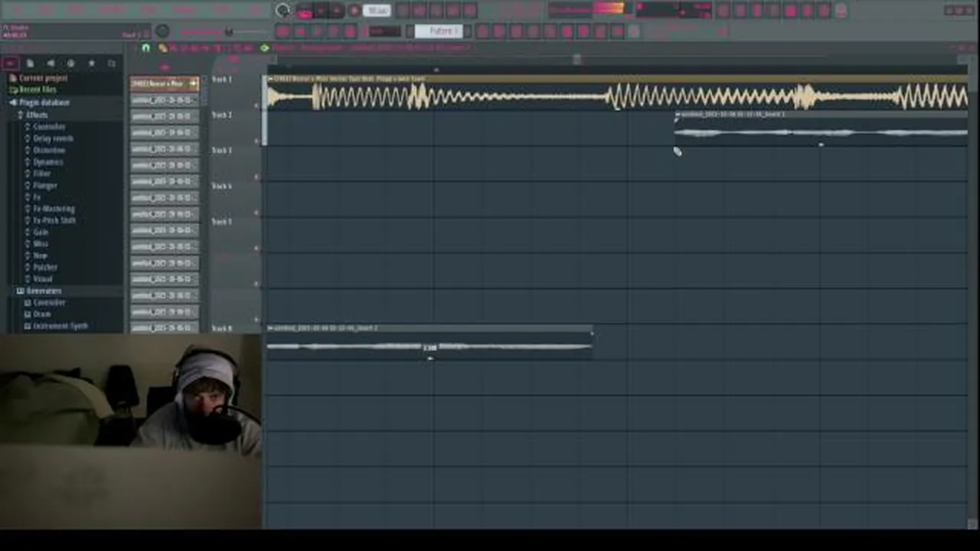This screenshot has width=980, height=551.
Task: Click the main pitch slider handle
Action: click(228, 32)
